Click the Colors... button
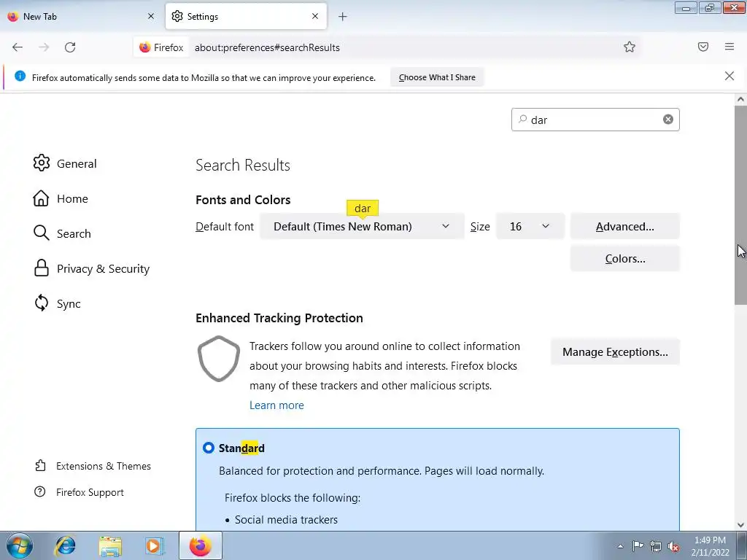Image resolution: width=747 pixels, height=560 pixels. [624, 259]
